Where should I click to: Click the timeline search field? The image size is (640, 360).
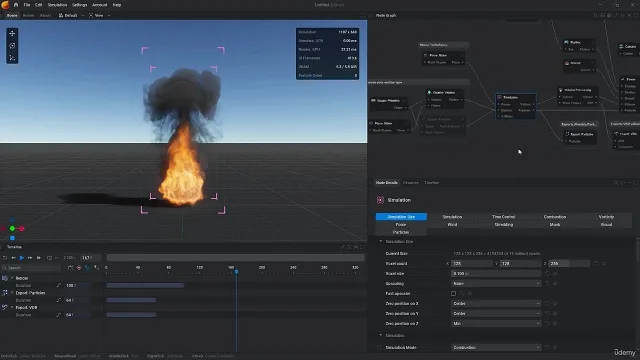[32, 268]
